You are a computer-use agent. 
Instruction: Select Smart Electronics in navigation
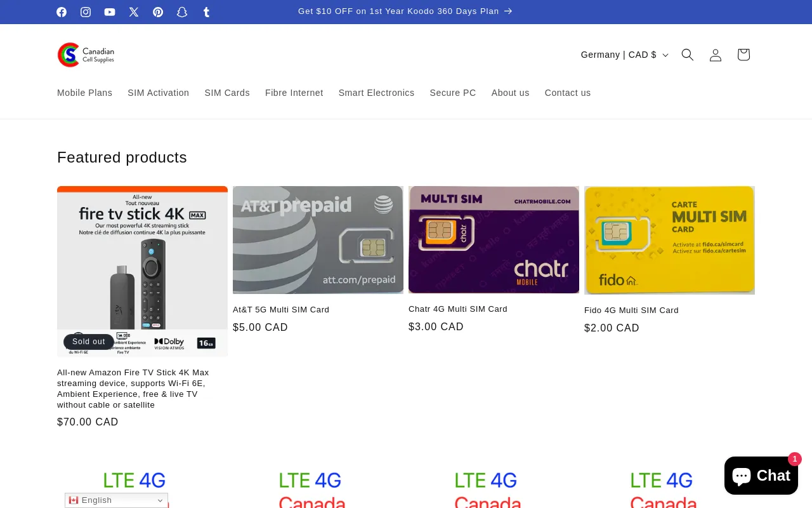pyautogui.click(x=376, y=93)
